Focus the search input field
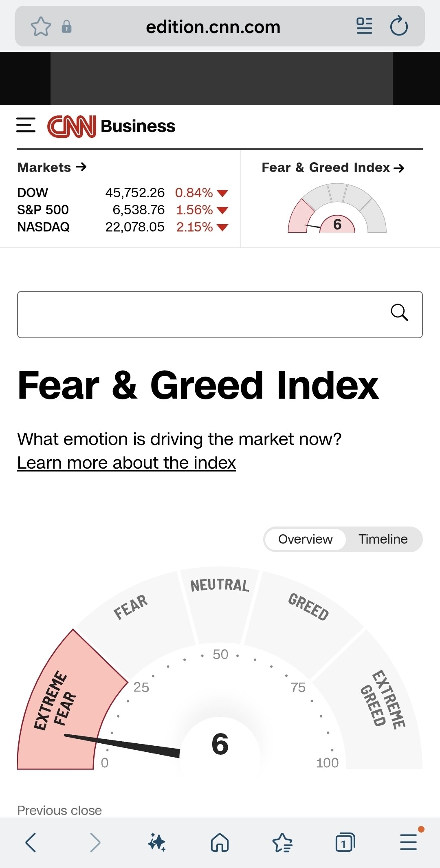Screen dimensions: 440x868 pyautogui.click(x=200, y=315)
